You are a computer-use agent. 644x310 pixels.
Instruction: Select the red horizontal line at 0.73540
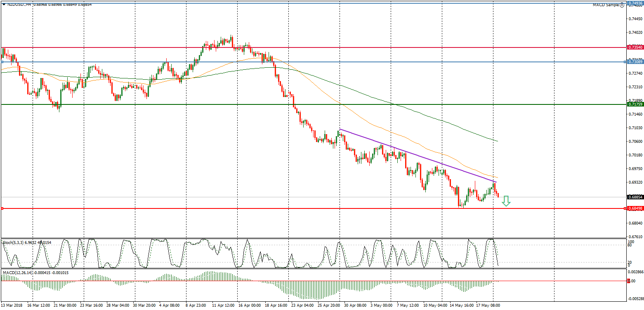(314, 47)
